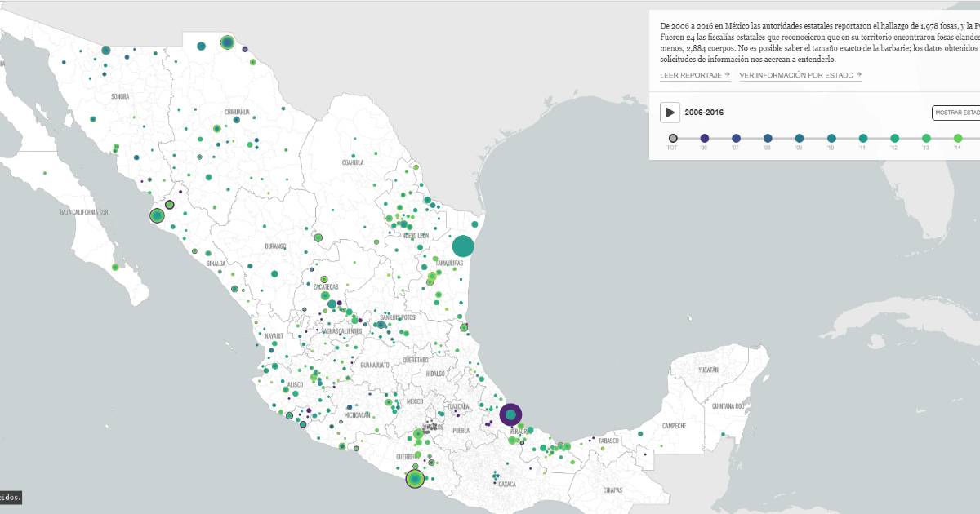The width and height of the screenshot is (980, 514).
Task: Select the '06 year dot on the timeline
Action: pos(705,139)
